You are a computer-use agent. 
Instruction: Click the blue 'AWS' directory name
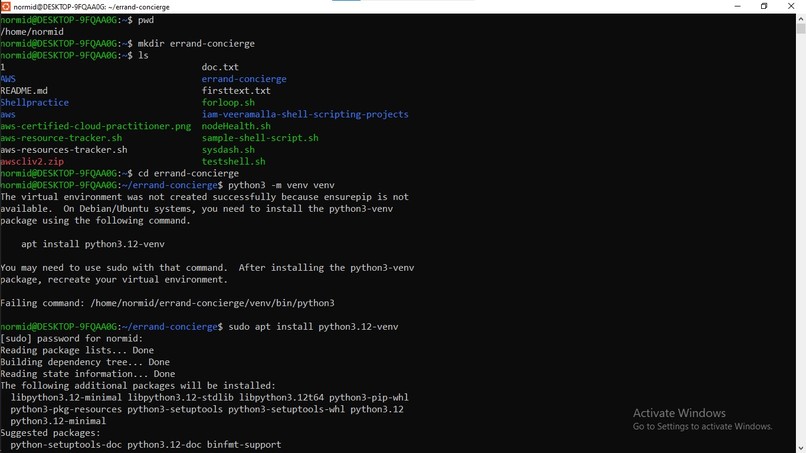click(x=8, y=79)
